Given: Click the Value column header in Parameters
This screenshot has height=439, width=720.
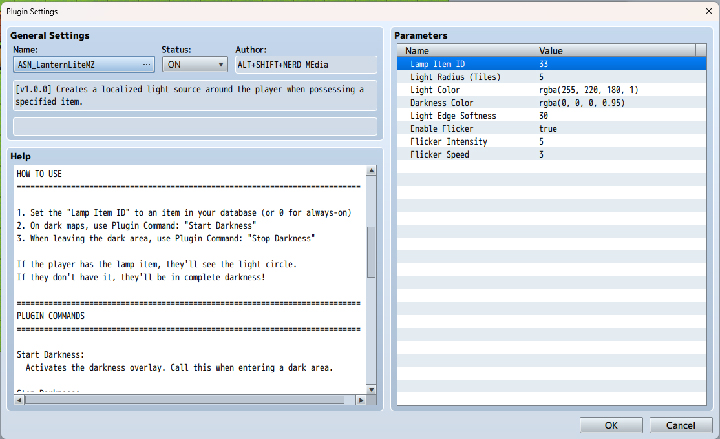Looking at the screenshot, I should 615,51.
